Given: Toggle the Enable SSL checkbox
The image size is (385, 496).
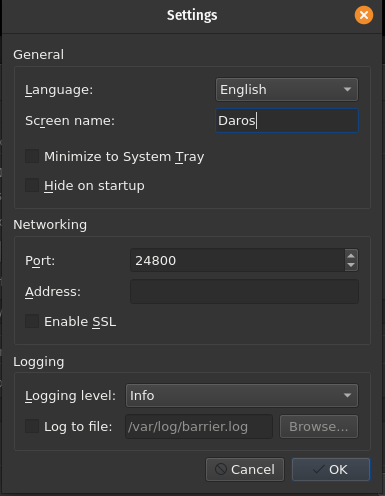Looking at the screenshot, I should tap(32, 321).
